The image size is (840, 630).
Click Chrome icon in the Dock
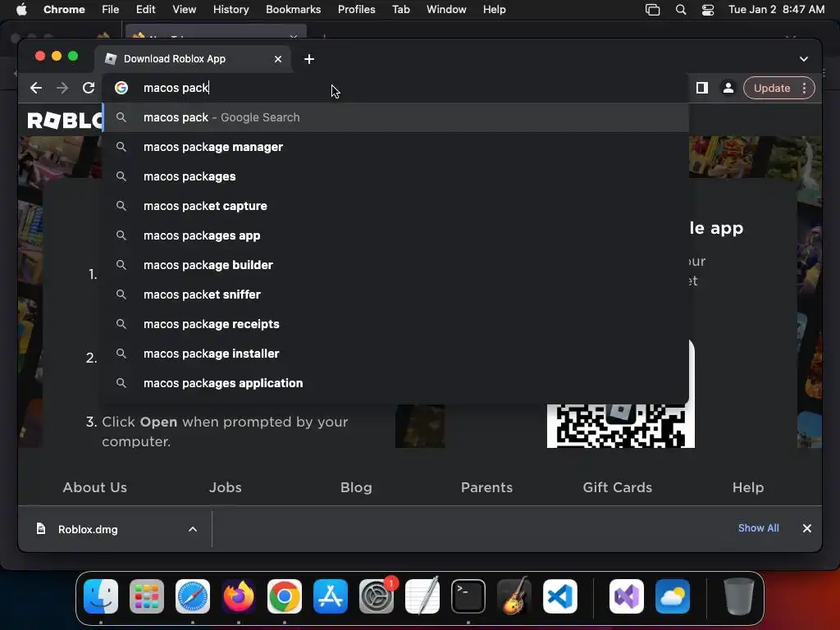(285, 596)
